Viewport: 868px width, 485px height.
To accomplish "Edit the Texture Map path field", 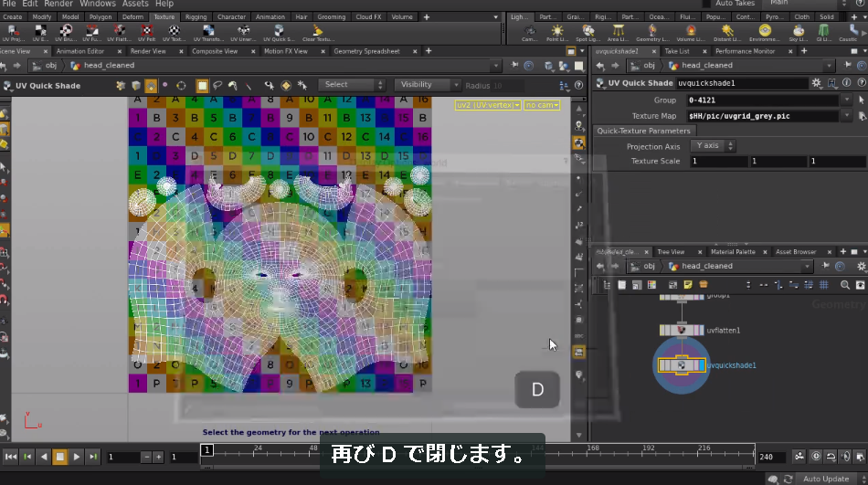I will pos(762,116).
